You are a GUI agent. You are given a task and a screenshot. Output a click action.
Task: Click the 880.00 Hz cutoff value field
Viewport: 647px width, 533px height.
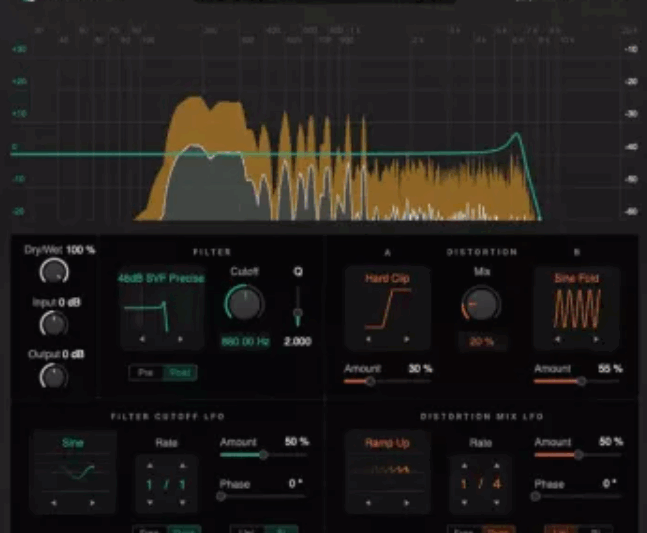pyautogui.click(x=246, y=342)
